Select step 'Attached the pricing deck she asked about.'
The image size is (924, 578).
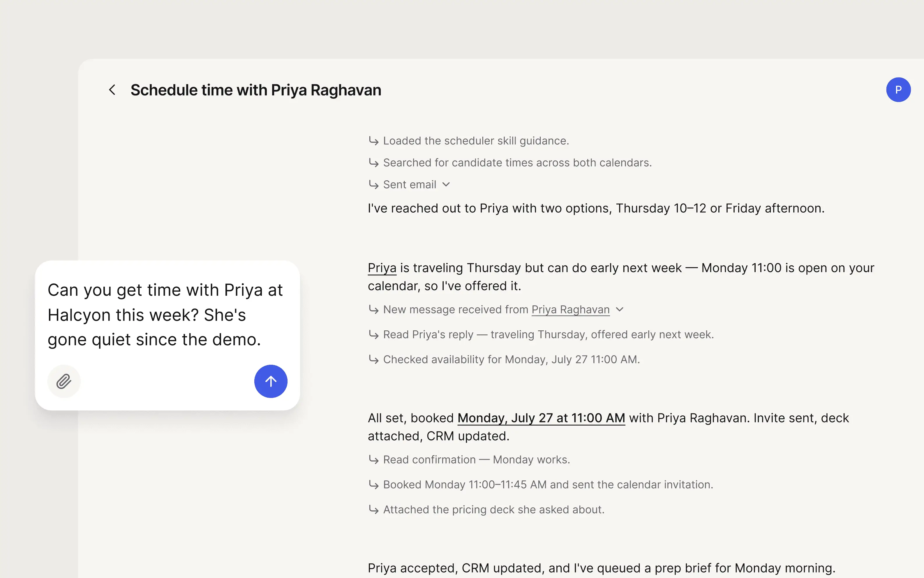493,510
